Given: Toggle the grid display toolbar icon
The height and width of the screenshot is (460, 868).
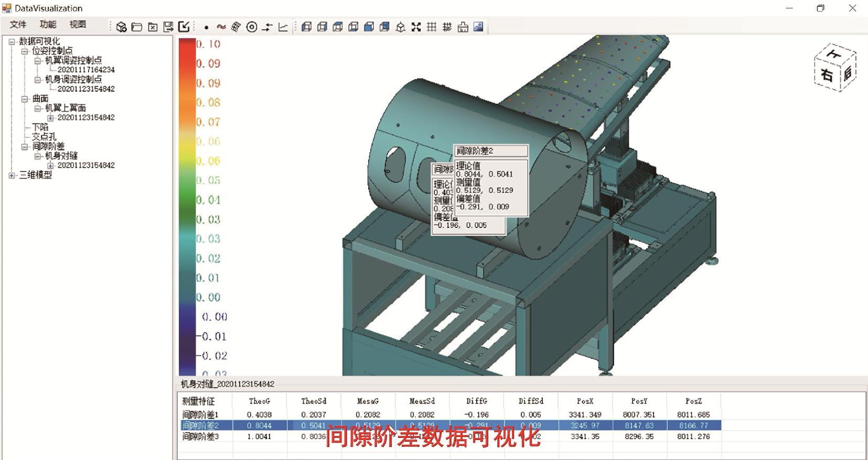Looking at the screenshot, I should tap(432, 27).
